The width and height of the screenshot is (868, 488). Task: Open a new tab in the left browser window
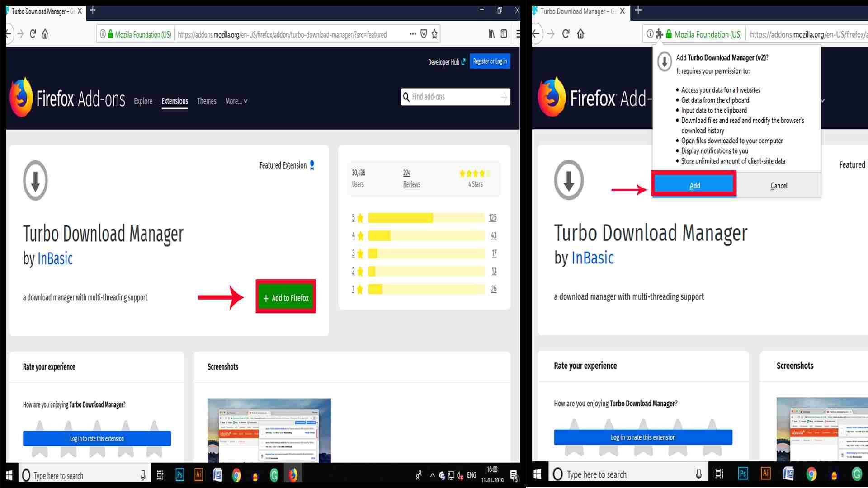click(93, 10)
